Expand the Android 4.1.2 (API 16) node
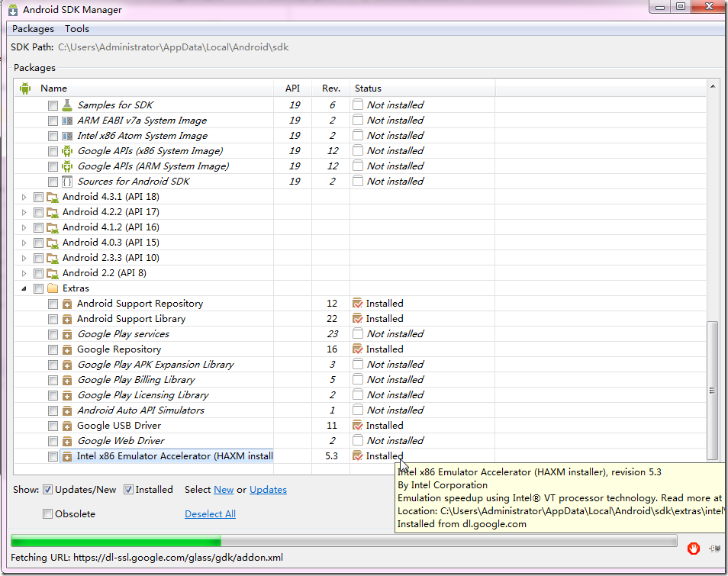The width and height of the screenshot is (728, 576). pyautogui.click(x=24, y=227)
